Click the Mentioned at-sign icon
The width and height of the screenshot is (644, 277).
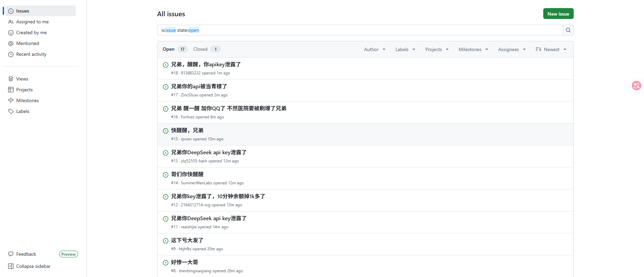point(11,44)
